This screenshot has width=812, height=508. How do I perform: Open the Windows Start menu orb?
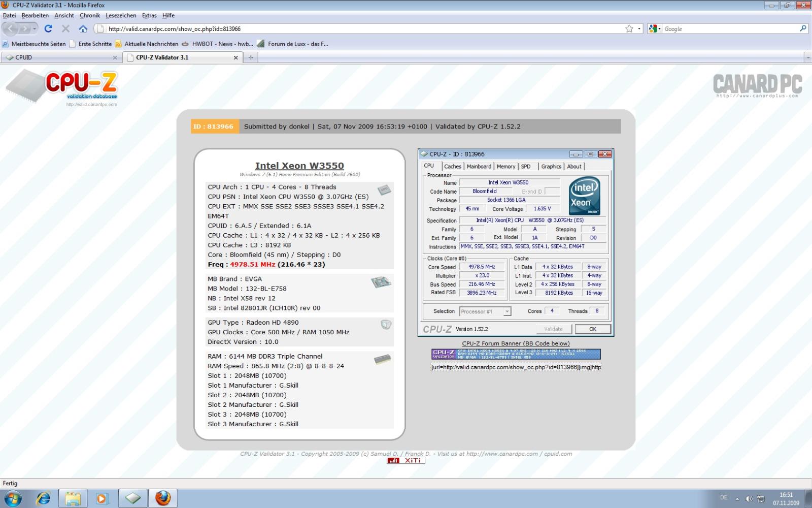tap(13, 498)
